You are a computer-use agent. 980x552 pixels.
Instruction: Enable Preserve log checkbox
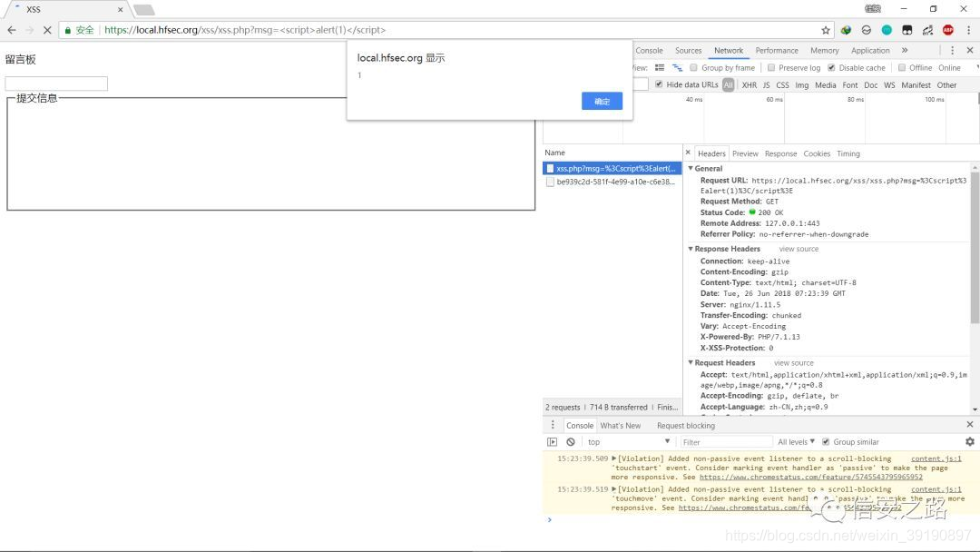point(771,67)
